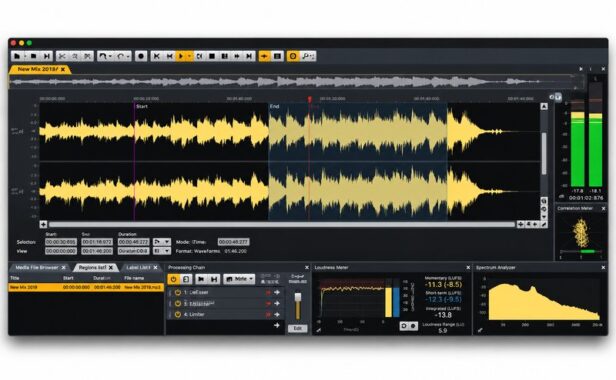Skip to end of the file
The height and width of the screenshot is (380, 616).
click(x=249, y=56)
